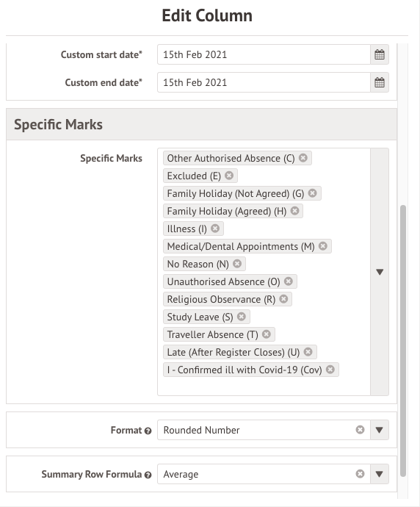
Task: Open calendar picker for Custom start date
Action: (380, 54)
